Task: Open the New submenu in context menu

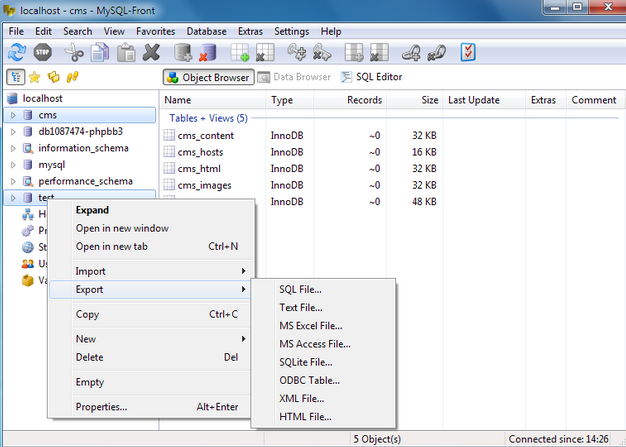Action: [x=152, y=339]
